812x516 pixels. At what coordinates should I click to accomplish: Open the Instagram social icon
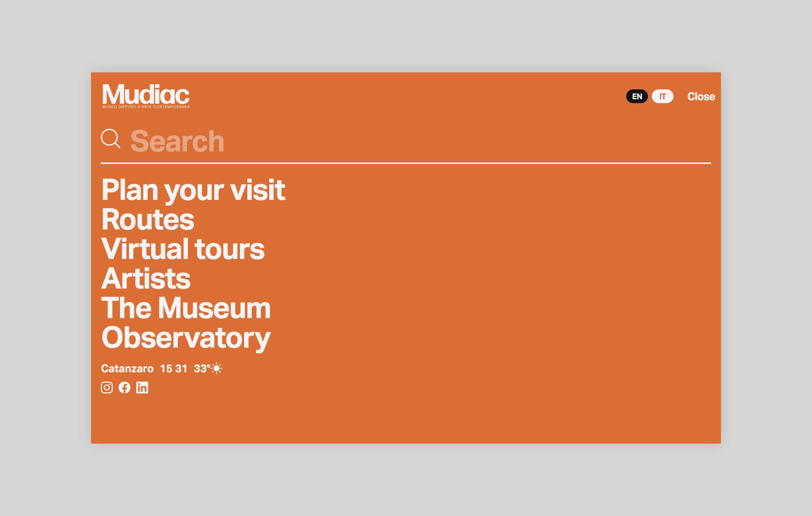coord(107,387)
